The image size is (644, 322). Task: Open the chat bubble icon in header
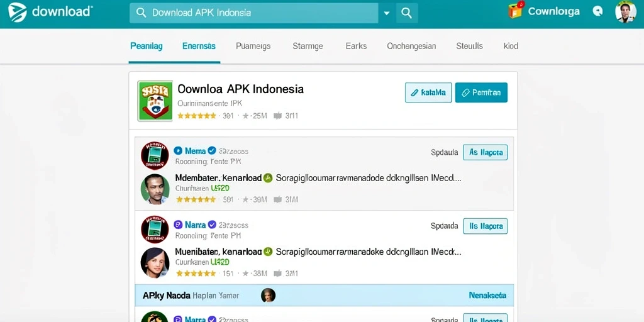tap(597, 11)
